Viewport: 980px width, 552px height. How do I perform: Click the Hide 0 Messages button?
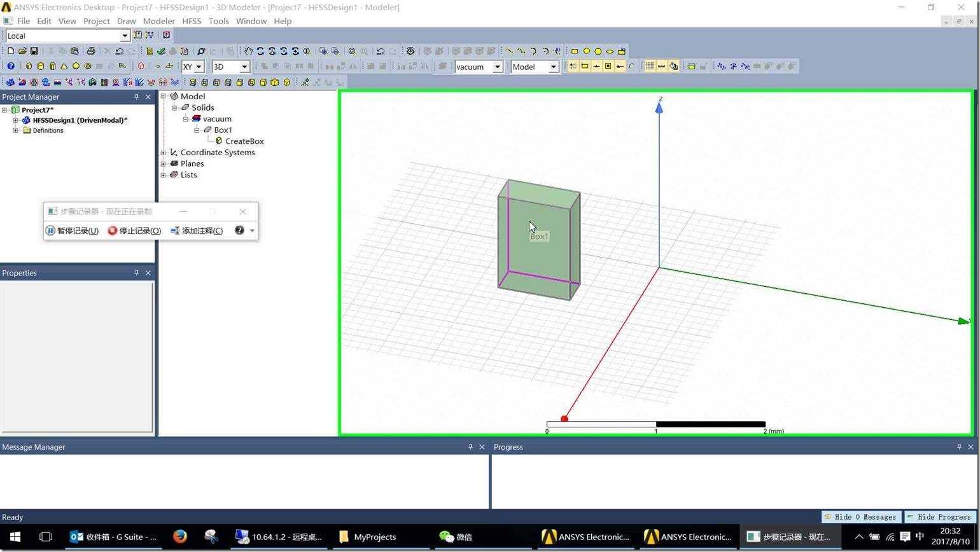coord(862,517)
